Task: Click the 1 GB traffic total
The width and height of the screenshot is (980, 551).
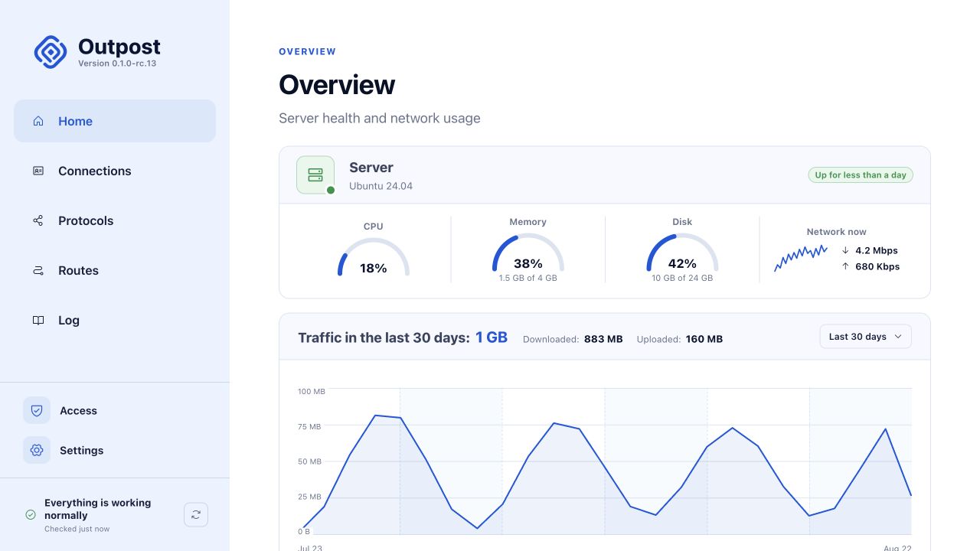Action: pos(492,337)
